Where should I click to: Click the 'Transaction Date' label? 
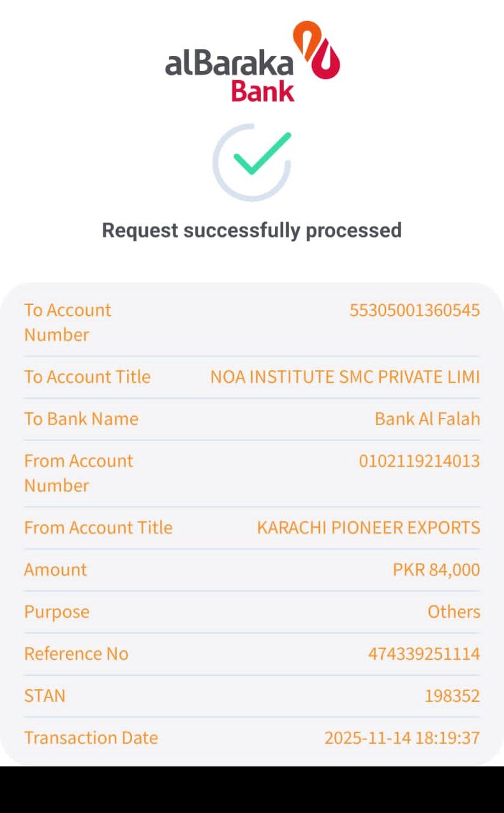coord(91,737)
